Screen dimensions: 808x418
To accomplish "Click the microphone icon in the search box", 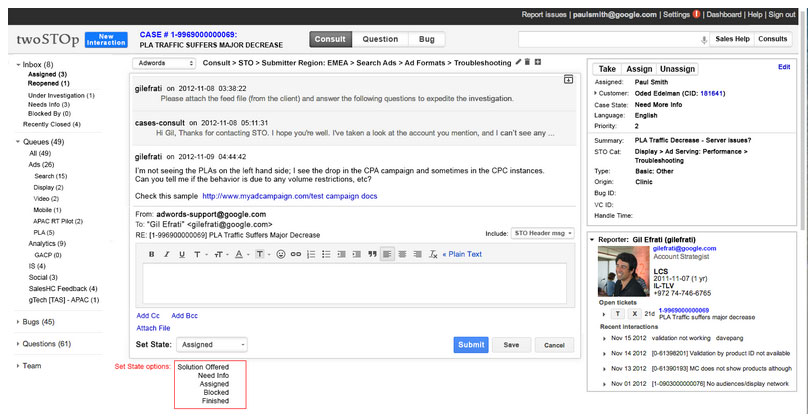I will pos(704,40).
